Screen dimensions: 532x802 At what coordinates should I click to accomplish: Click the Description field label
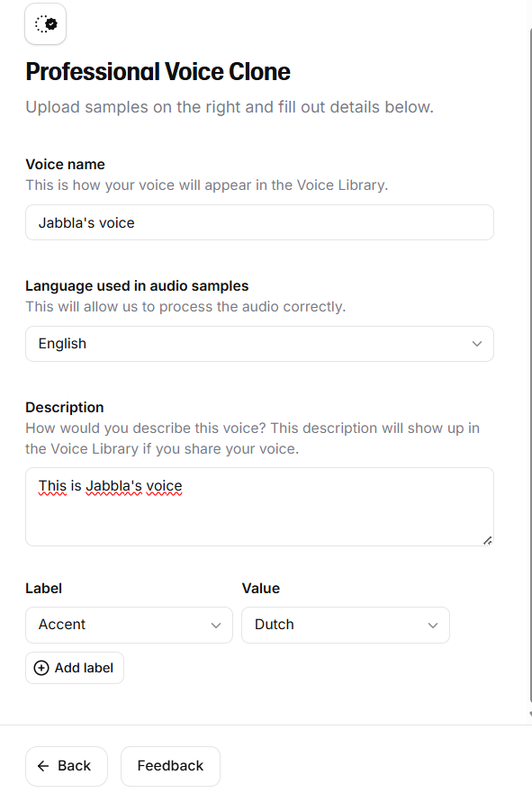tap(65, 407)
